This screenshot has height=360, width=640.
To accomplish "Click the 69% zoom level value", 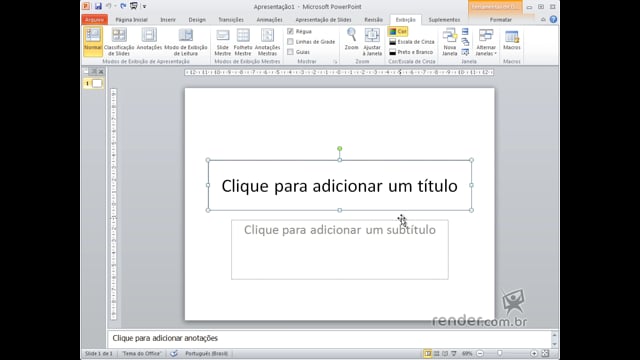I will pyautogui.click(x=467, y=353).
